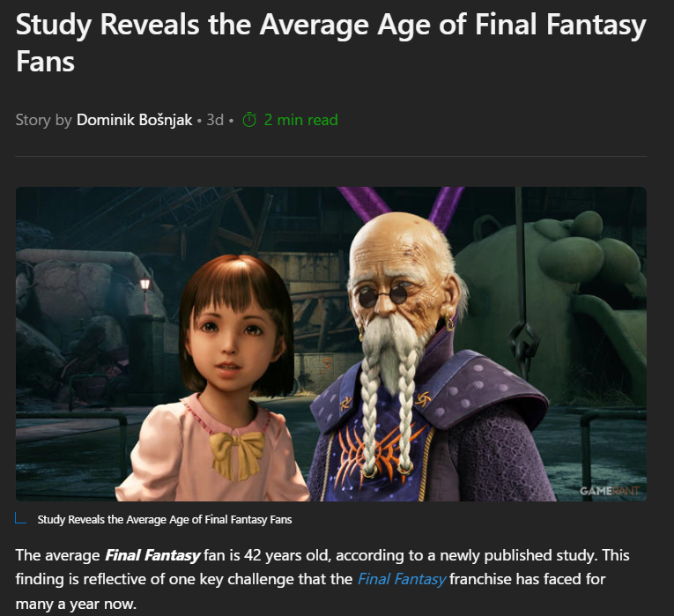Click the blue bracket icon before the caption

(x=20, y=518)
